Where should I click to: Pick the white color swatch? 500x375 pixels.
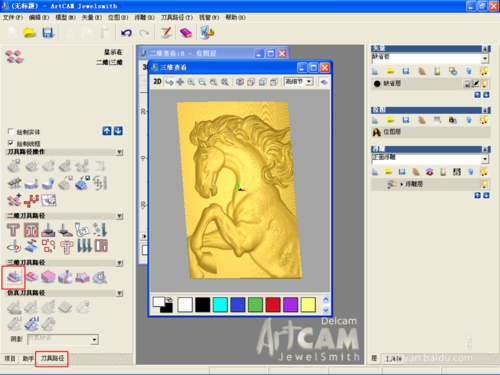point(185,305)
